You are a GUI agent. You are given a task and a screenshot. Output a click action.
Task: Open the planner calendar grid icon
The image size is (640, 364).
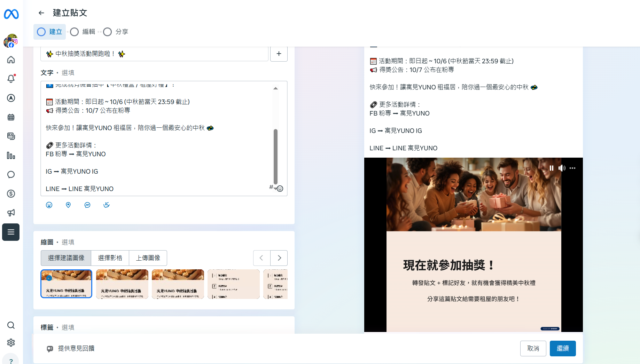click(11, 117)
